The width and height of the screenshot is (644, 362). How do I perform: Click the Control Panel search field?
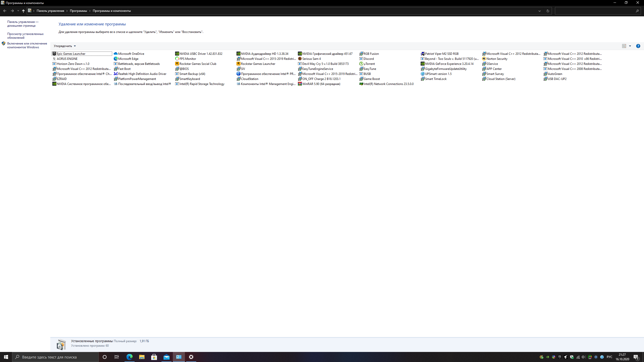click(597, 11)
